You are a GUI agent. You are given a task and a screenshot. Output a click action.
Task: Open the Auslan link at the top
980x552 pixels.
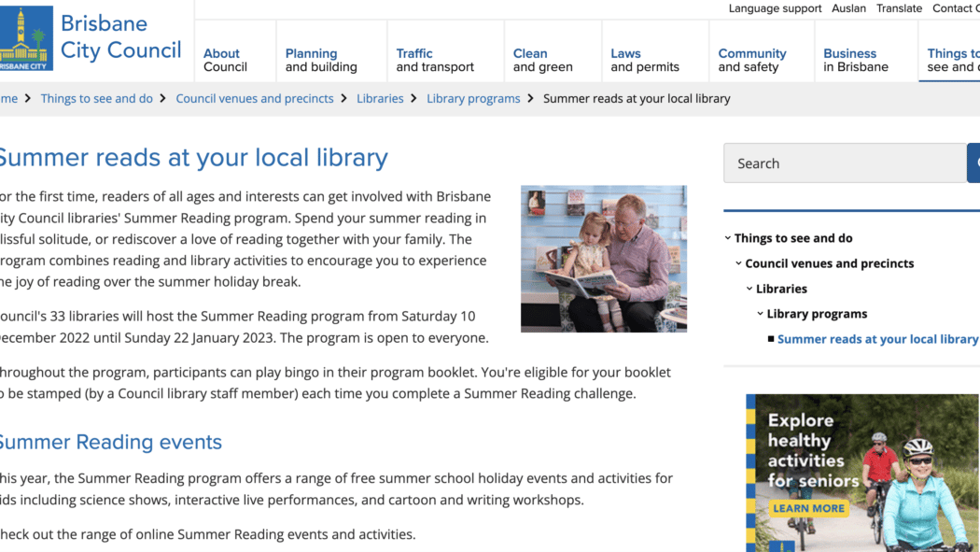[848, 8]
